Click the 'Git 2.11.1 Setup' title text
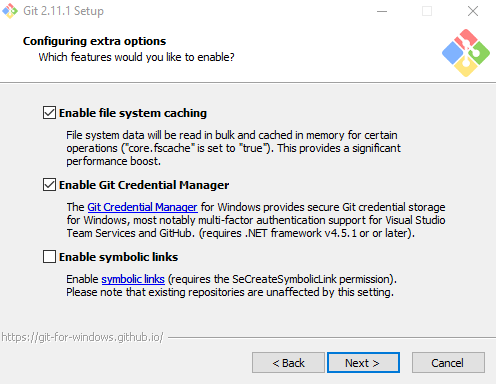This screenshot has height=384, width=496. click(x=63, y=11)
